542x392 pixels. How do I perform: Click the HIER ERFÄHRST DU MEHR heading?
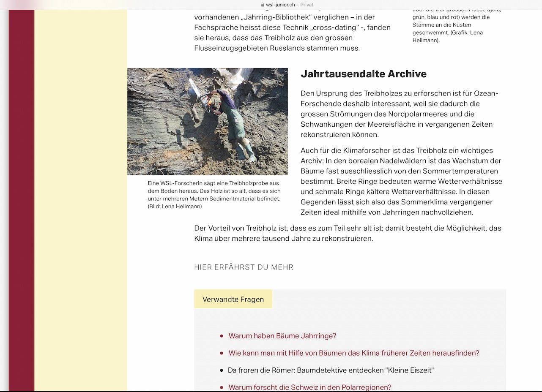coord(244,267)
